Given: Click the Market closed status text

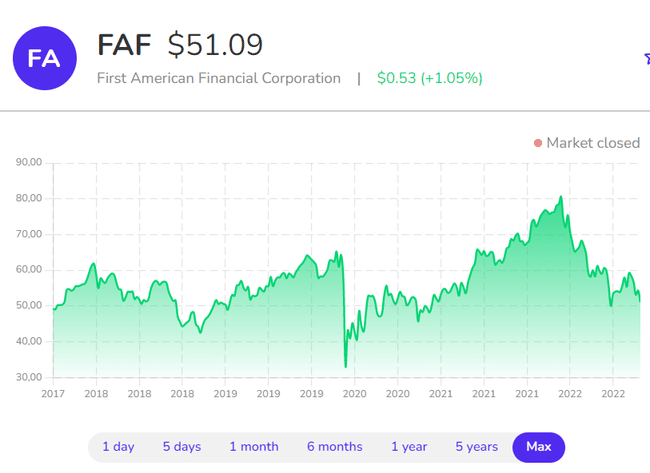Looking at the screenshot, I should point(593,143).
